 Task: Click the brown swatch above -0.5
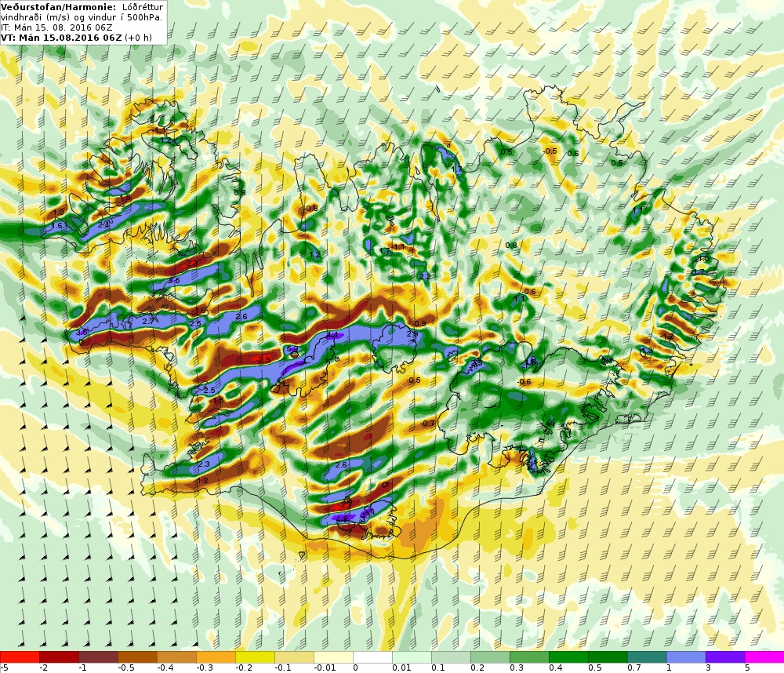(137, 657)
